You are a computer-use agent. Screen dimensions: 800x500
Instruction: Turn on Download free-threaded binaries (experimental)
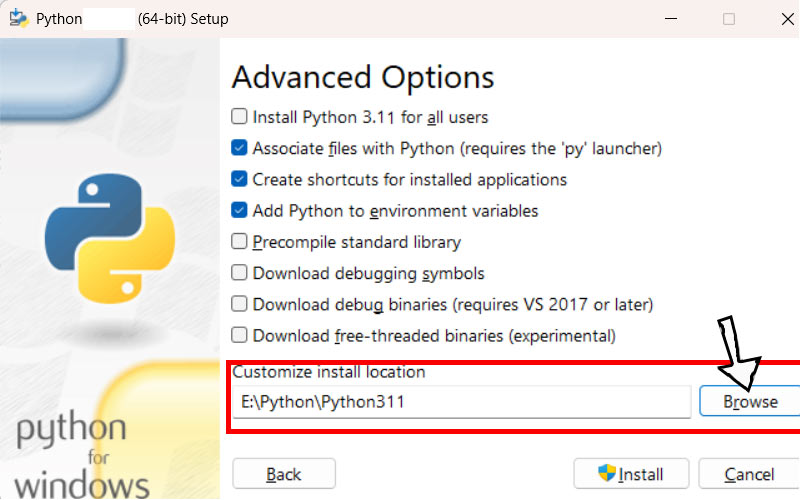pos(240,335)
